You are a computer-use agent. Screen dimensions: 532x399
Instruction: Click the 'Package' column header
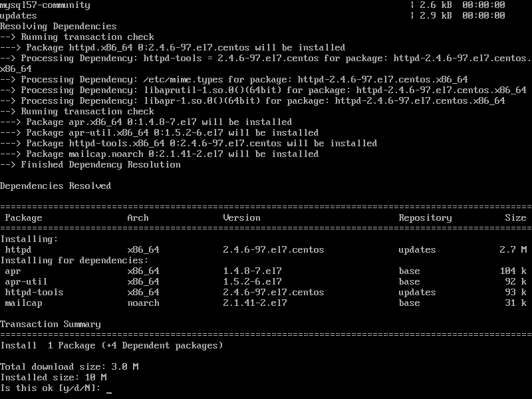[23, 218]
